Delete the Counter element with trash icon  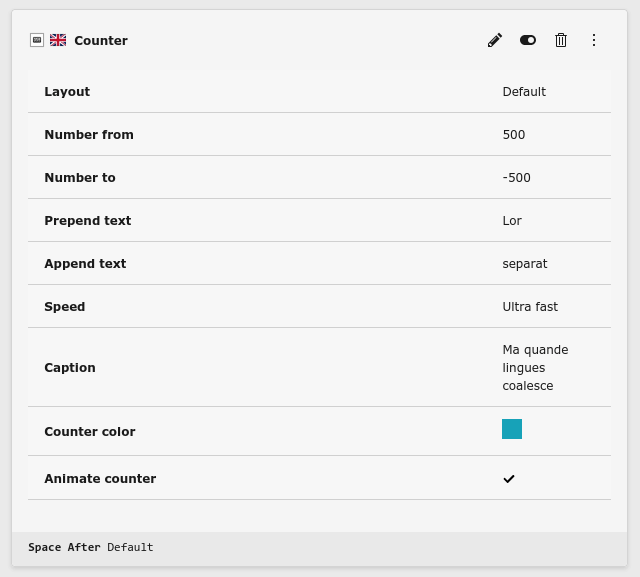(x=561, y=40)
